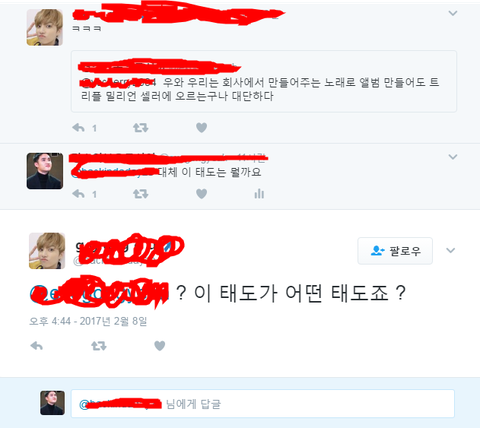Reply to the 이 태도는 뭘까요 tweet
Image resolution: width=480 pixels, height=428 pixels.
coord(79,194)
